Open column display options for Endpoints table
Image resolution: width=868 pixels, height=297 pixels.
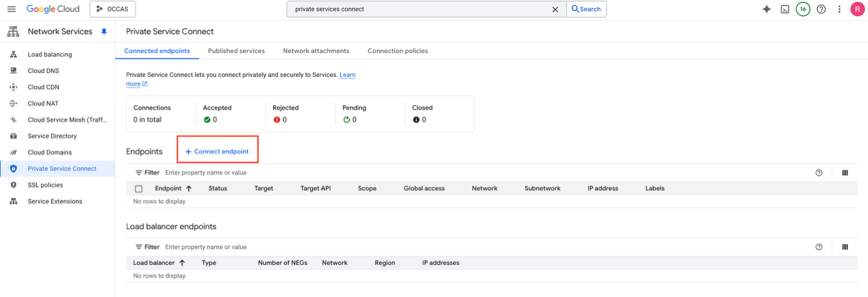click(x=845, y=173)
